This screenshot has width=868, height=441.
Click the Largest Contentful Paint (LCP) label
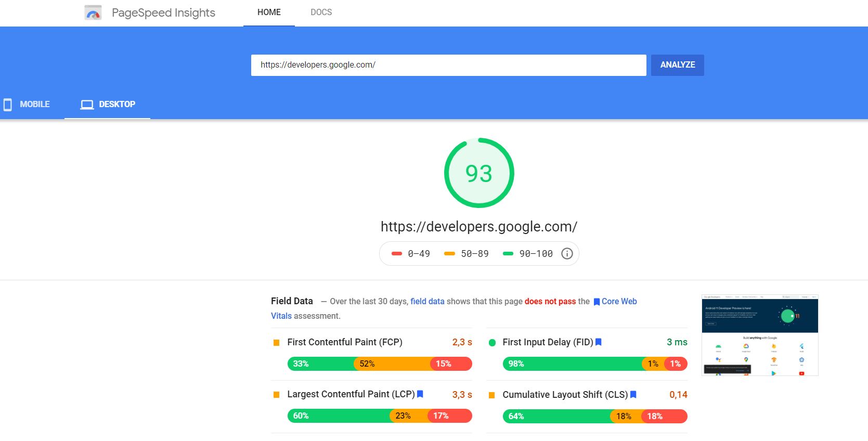coord(351,394)
